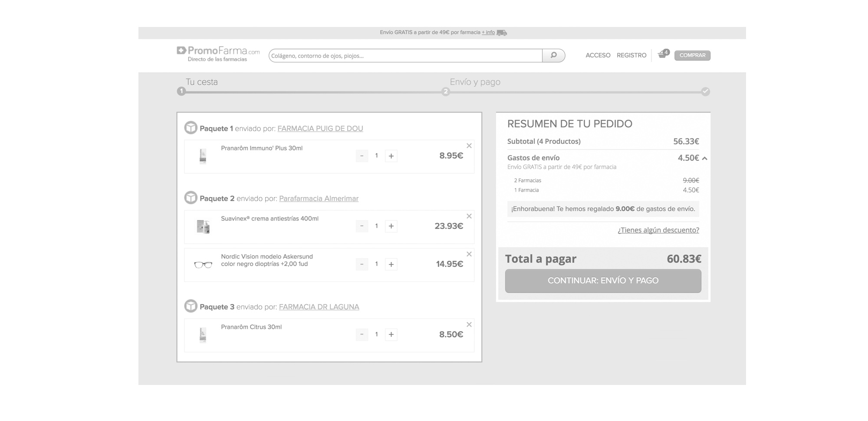Click the Subtotal (4 Productos) label

(544, 141)
